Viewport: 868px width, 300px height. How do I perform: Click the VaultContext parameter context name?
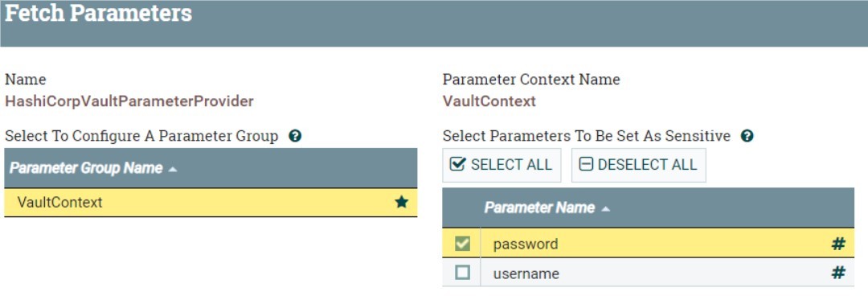click(x=489, y=101)
